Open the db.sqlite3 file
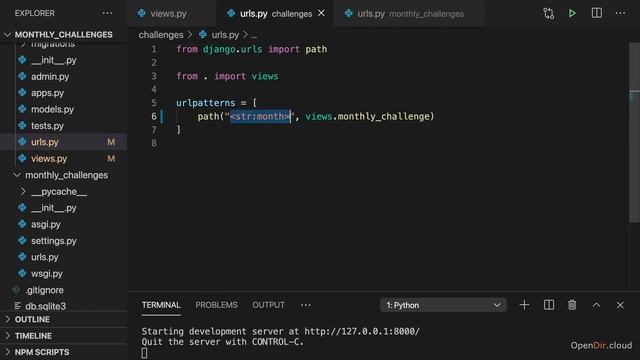This screenshot has height=360, width=640. click(45, 306)
